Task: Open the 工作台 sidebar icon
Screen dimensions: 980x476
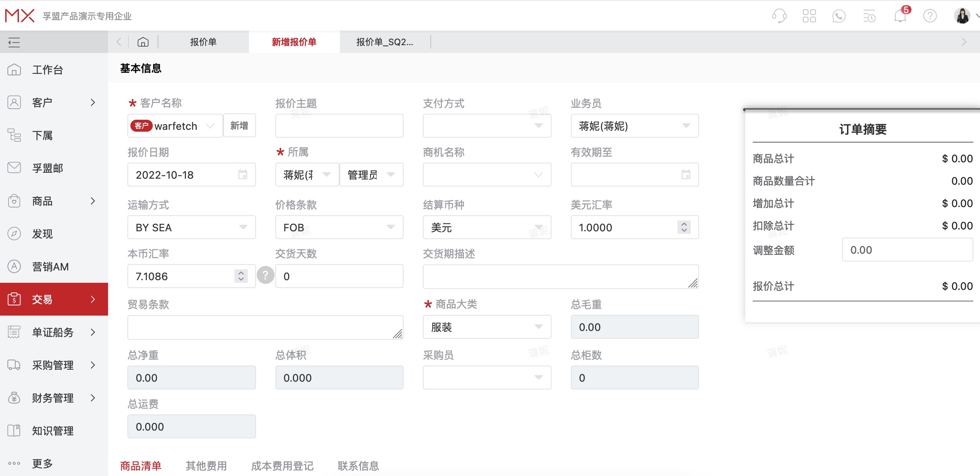Action: pyautogui.click(x=14, y=70)
